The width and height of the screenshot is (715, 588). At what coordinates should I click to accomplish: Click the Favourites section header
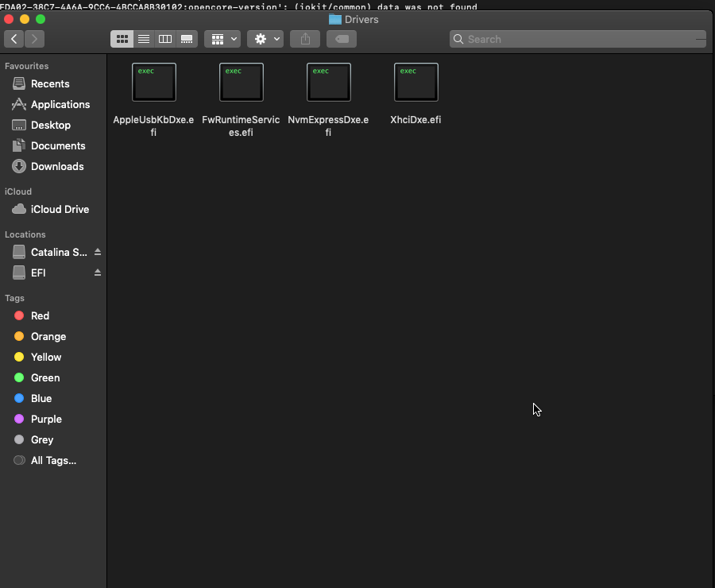(x=26, y=66)
